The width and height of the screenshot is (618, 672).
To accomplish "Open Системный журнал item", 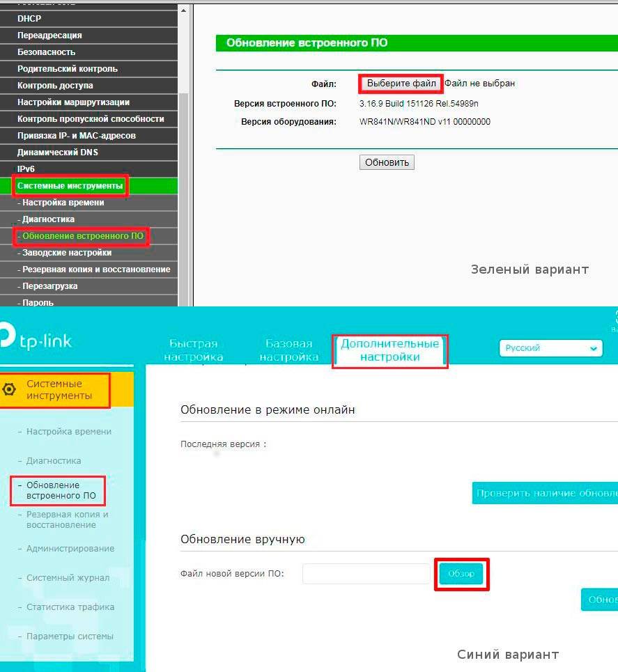I will coord(68,578).
